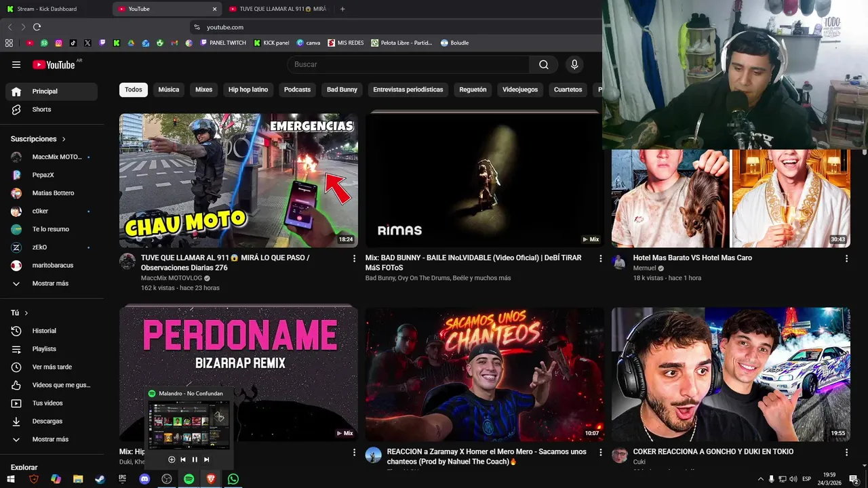Switch to Stream - Kick Dashboard tab
868x488 pixels.
tap(54, 9)
